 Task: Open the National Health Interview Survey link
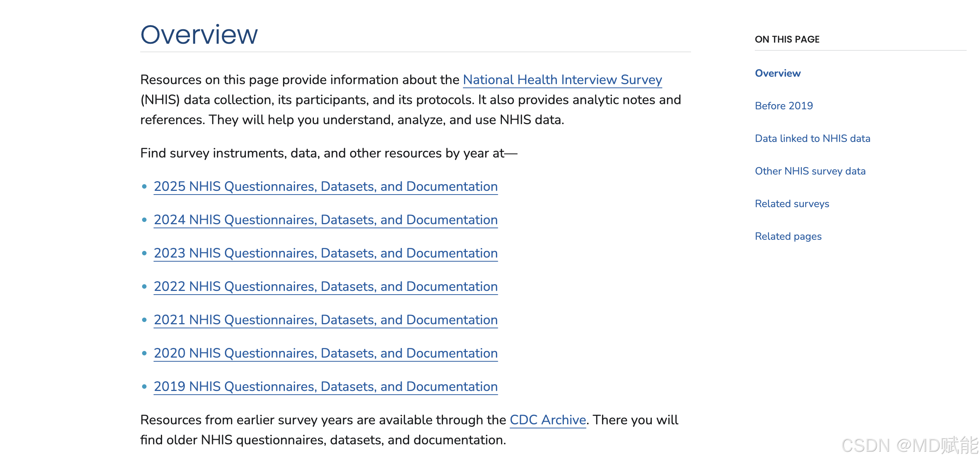click(x=562, y=80)
